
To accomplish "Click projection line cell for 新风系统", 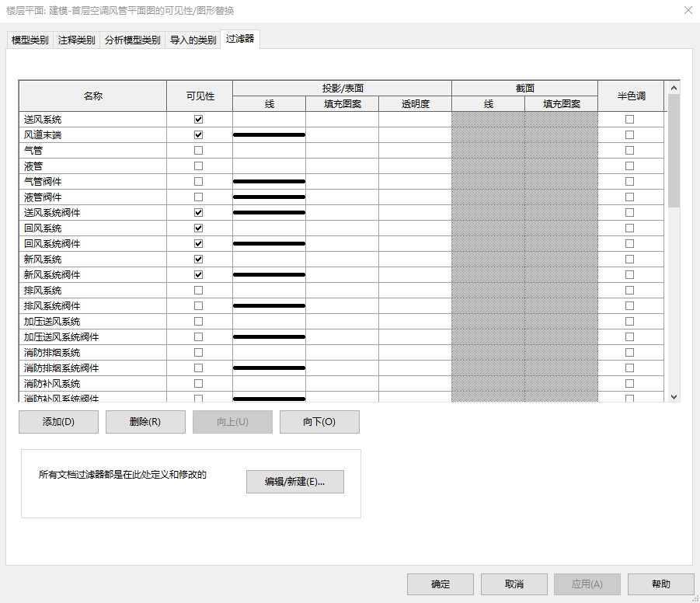I will [x=269, y=259].
